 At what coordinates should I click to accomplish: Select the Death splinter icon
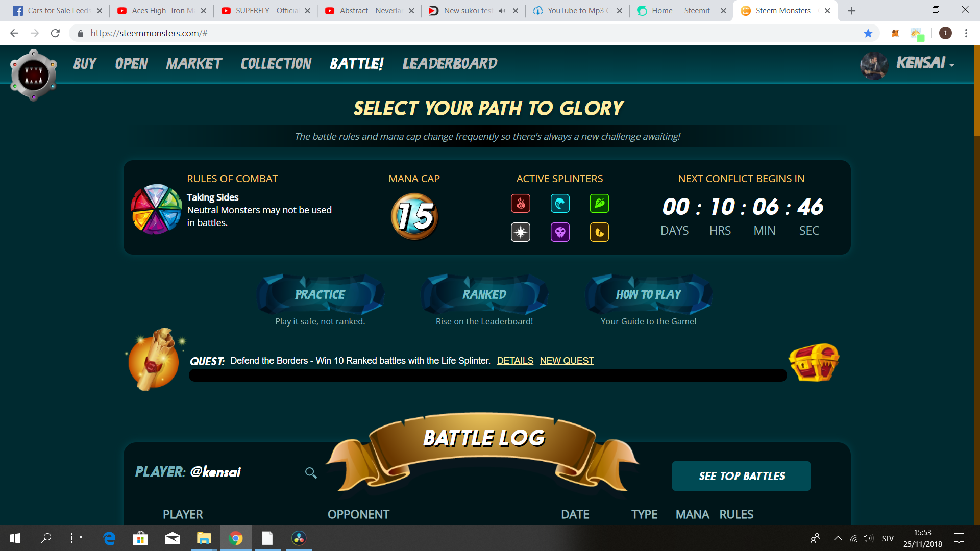point(560,232)
